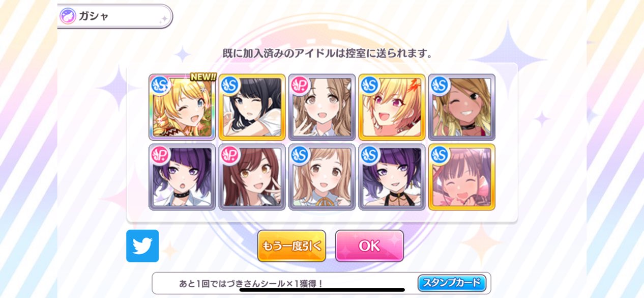Click the purple gacha icon in header

pyautogui.click(x=68, y=16)
